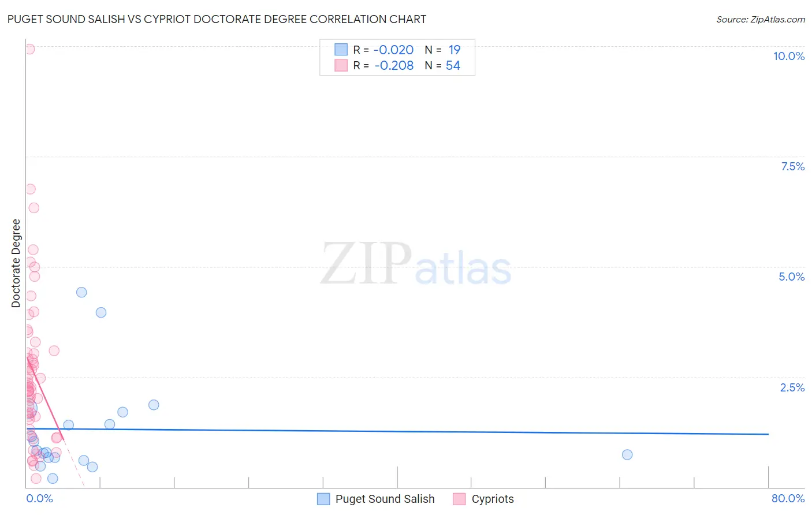812x515 pixels.
Task: Click the Doctorate Degree axis label
Action: pyautogui.click(x=16, y=263)
